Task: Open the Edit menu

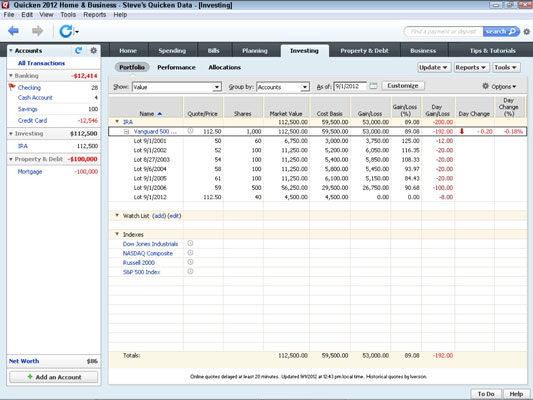Action: click(x=27, y=15)
